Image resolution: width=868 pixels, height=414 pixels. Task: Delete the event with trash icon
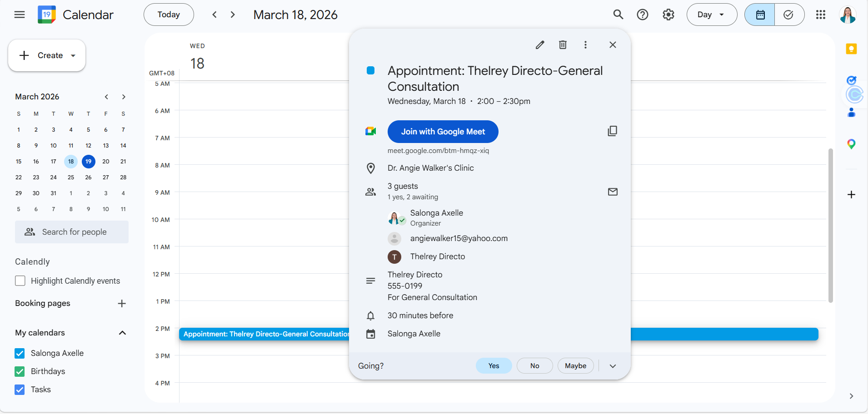pyautogui.click(x=563, y=44)
